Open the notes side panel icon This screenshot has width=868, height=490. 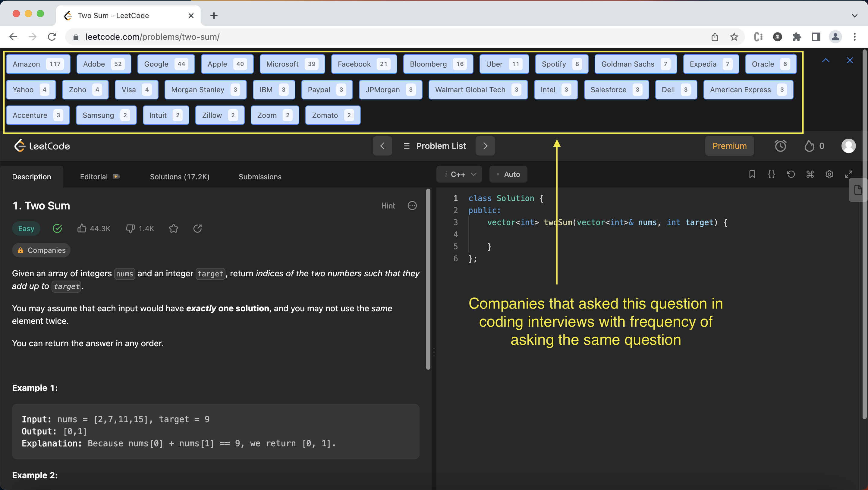point(858,190)
